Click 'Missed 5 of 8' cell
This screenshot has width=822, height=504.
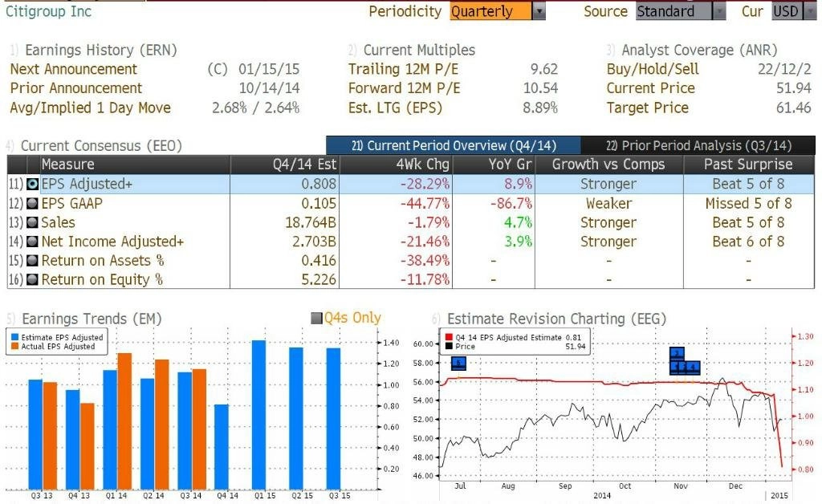(749, 203)
